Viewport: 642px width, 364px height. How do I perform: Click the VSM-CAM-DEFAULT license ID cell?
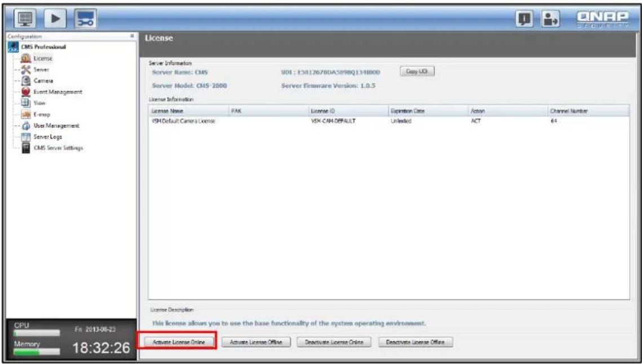pos(333,121)
